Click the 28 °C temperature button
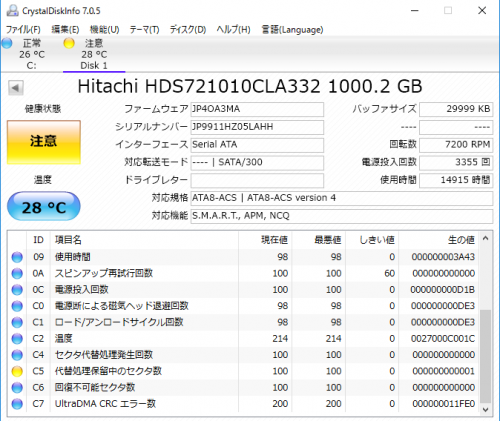 pyautogui.click(x=44, y=206)
